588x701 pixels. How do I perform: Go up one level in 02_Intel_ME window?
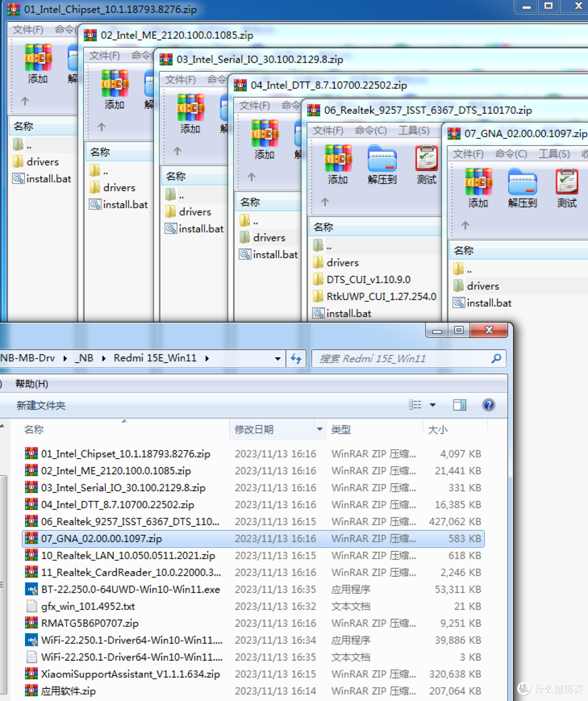[102, 127]
